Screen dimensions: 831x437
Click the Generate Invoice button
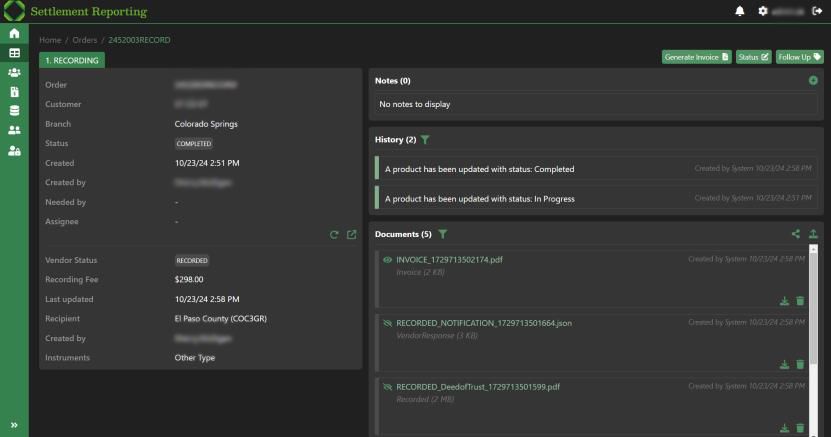[696, 57]
